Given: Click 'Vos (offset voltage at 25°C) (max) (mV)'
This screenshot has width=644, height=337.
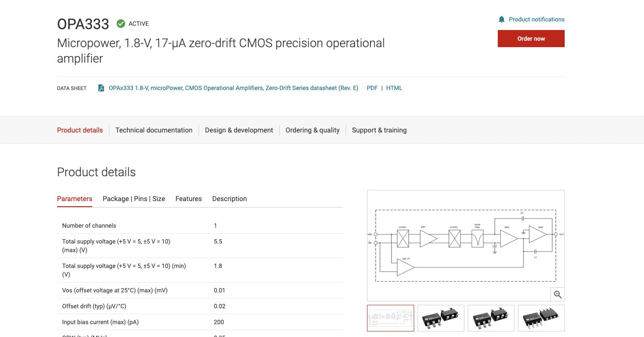Looking at the screenshot, I should [x=115, y=290].
